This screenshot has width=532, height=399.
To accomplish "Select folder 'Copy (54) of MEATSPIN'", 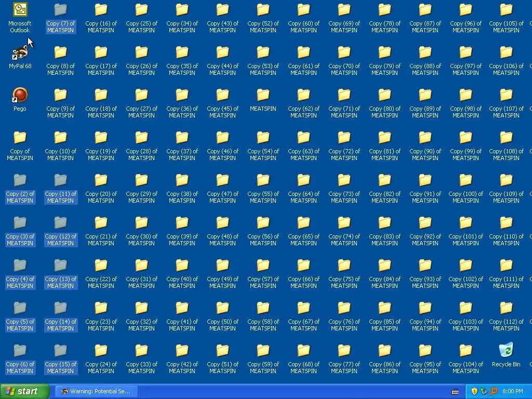I will [x=263, y=145].
